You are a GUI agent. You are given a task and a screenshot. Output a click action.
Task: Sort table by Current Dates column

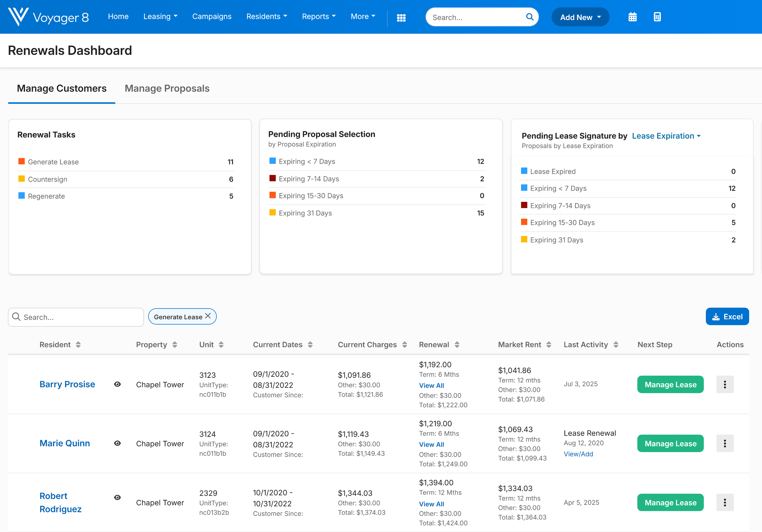click(310, 345)
